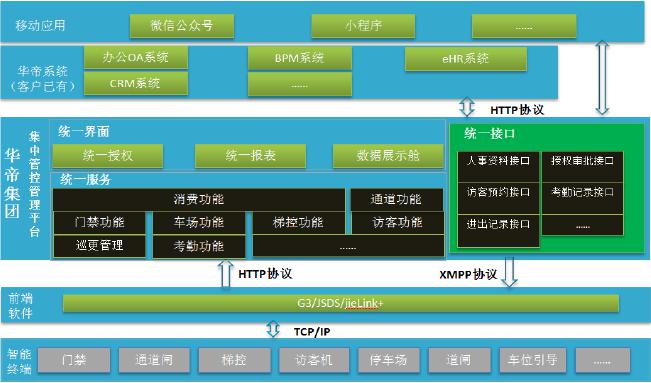Click the 办公OA系统 box
Image resolution: width=651 pixels, height=383 pixels.
(x=136, y=57)
